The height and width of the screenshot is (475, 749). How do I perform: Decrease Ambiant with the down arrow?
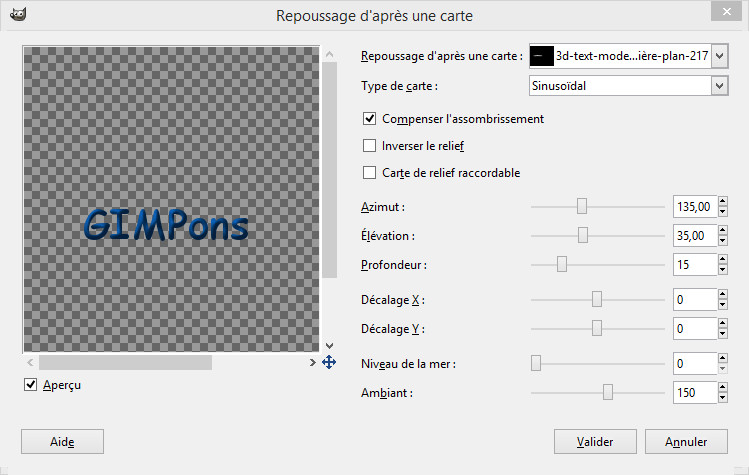pos(723,398)
